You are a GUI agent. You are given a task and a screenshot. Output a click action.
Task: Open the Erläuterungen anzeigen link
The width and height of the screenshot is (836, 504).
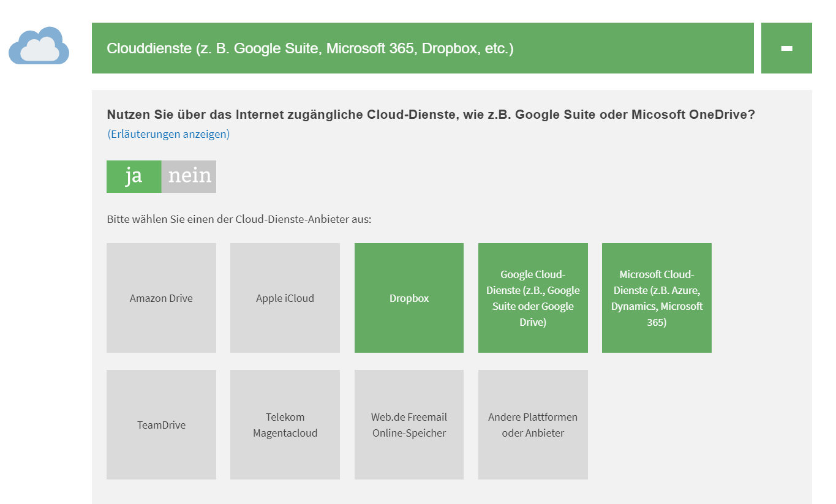[168, 134]
